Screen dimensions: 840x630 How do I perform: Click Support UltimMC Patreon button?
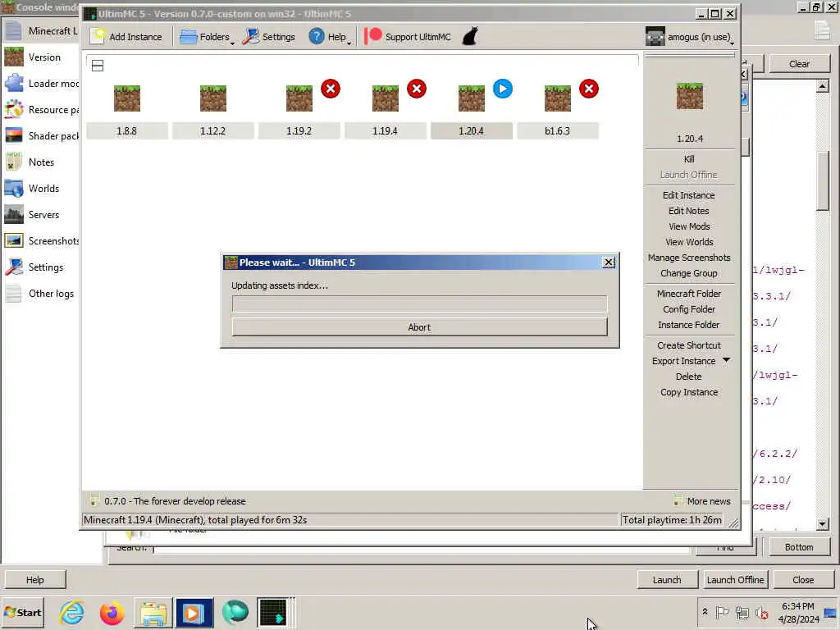pos(408,37)
